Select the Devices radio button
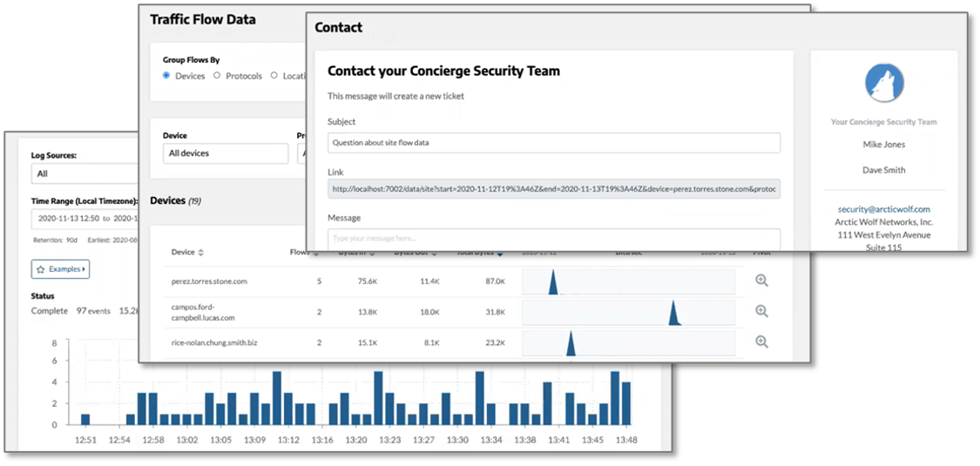Viewport: 980px width, 466px height. pyautogui.click(x=167, y=76)
